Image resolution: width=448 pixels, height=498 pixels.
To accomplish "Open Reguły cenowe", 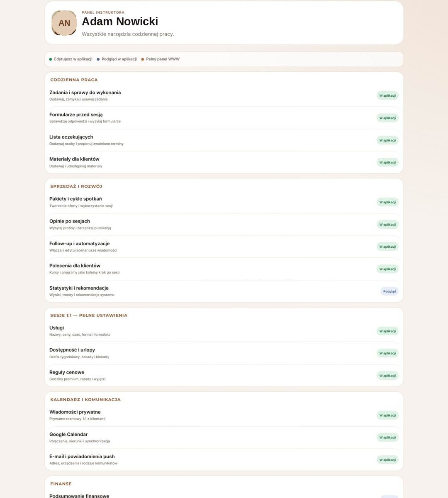I will pos(224,376).
